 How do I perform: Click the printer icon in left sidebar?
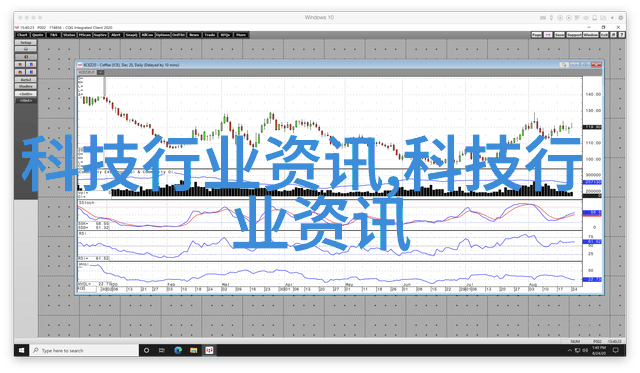coord(26,49)
